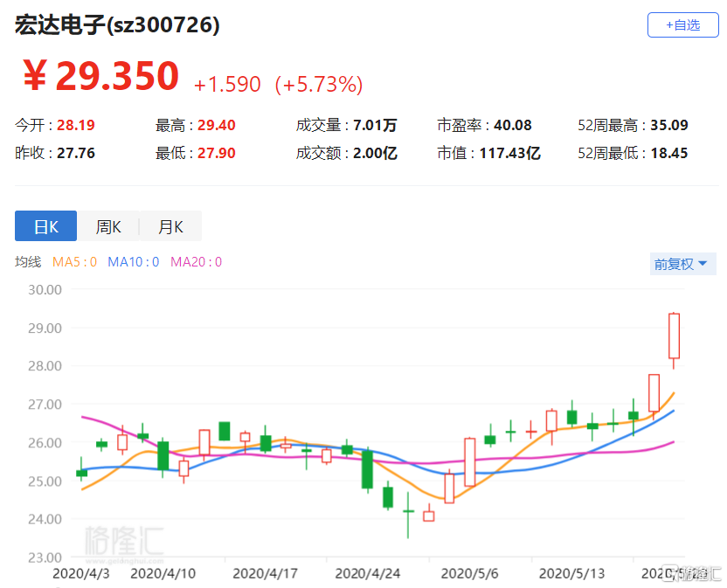The height and width of the screenshot is (588, 727).
Task: Open the 前复权 adjustment dropdown
Action: (x=682, y=264)
